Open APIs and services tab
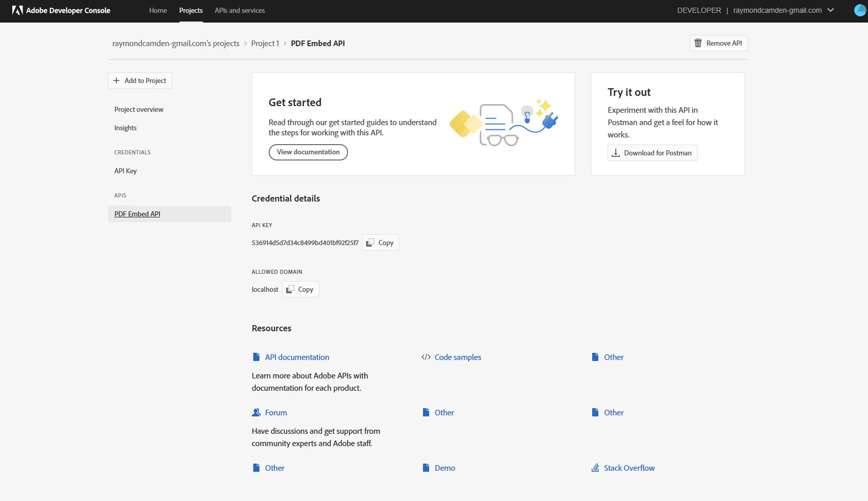The height and width of the screenshot is (501, 868). (239, 10)
